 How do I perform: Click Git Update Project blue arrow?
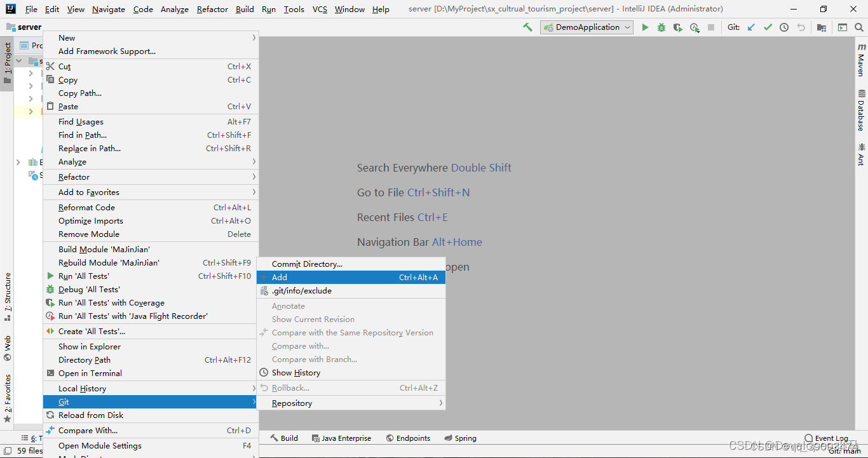point(751,27)
